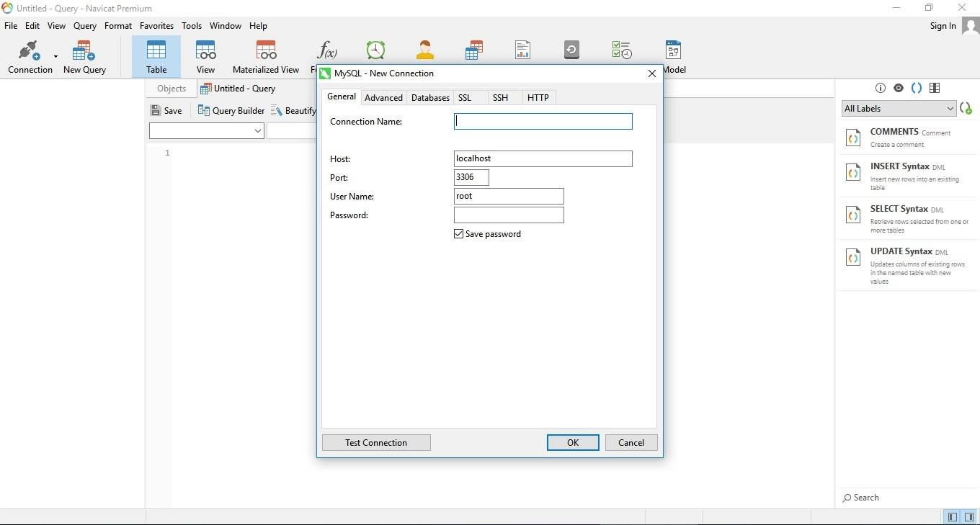The height and width of the screenshot is (525, 980).
Task: Open the Edit menu
Action: click(32, 25)
